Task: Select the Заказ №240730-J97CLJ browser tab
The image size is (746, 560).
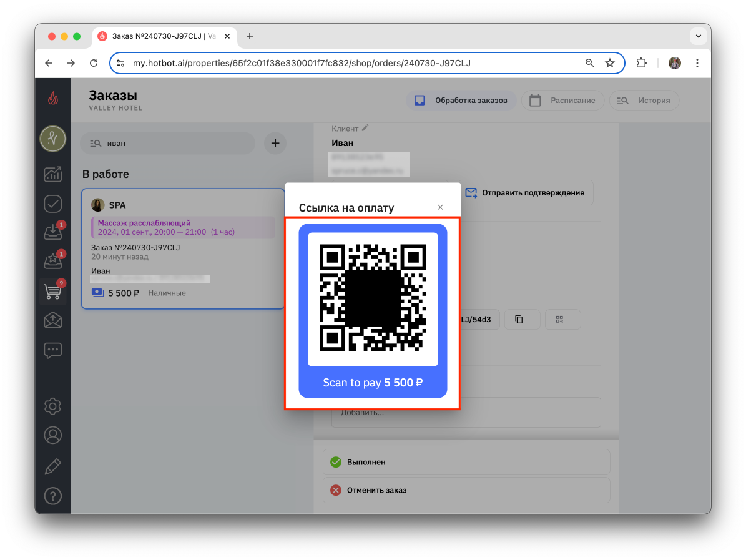Action: click(165, 36)
